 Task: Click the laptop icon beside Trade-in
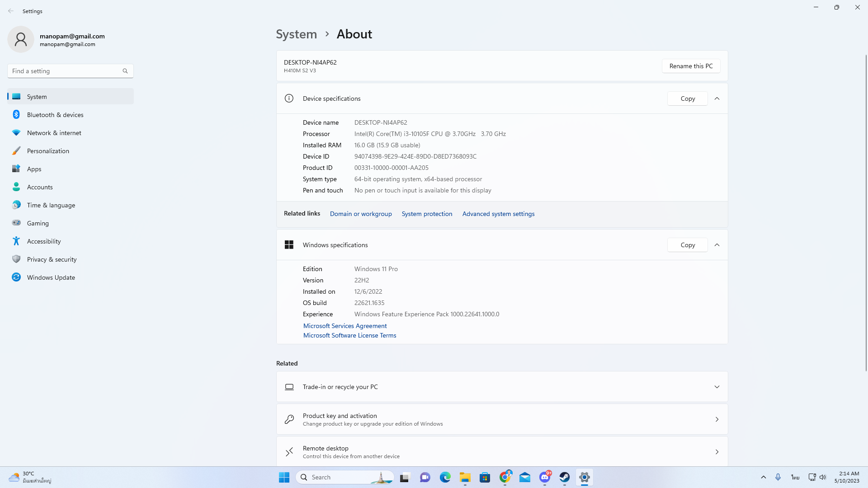coord(289,387)
